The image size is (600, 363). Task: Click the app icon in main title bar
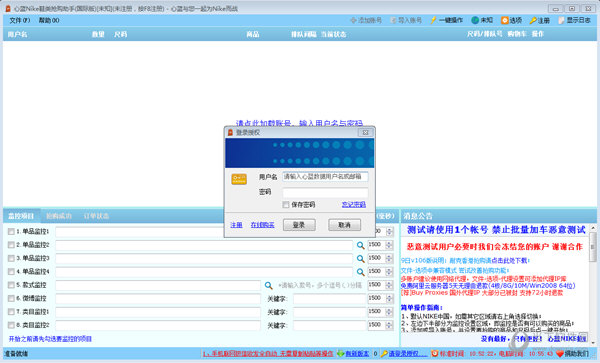pos(8,8)
